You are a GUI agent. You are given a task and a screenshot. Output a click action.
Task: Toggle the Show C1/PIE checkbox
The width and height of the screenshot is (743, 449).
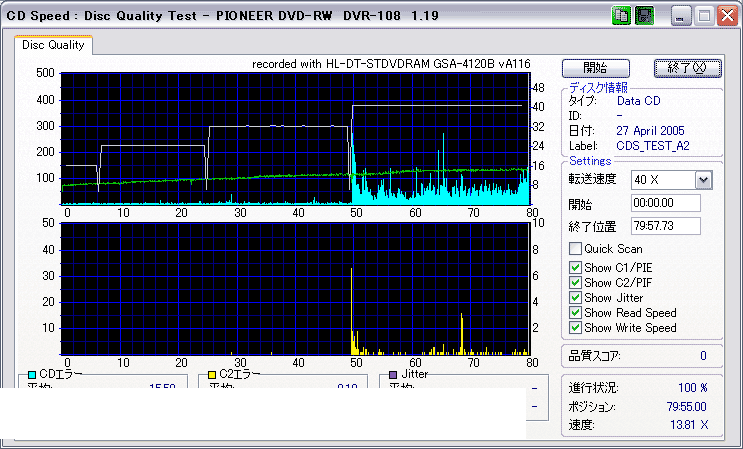[x=575, y=268]
